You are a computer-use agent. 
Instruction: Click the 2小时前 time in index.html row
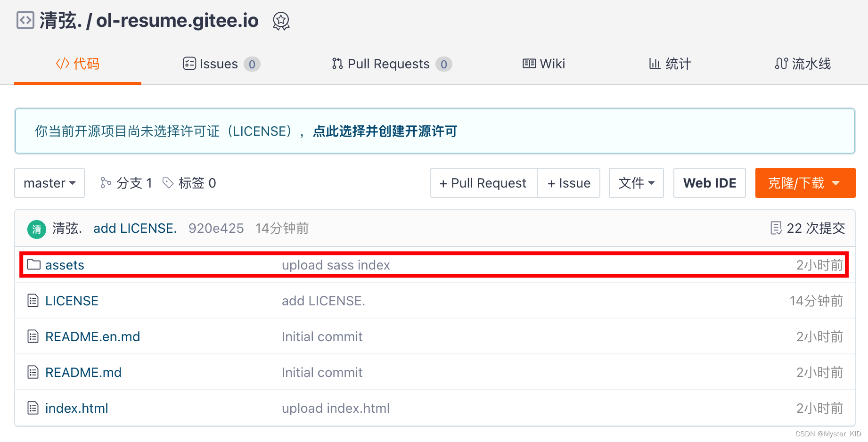[820, 408]
